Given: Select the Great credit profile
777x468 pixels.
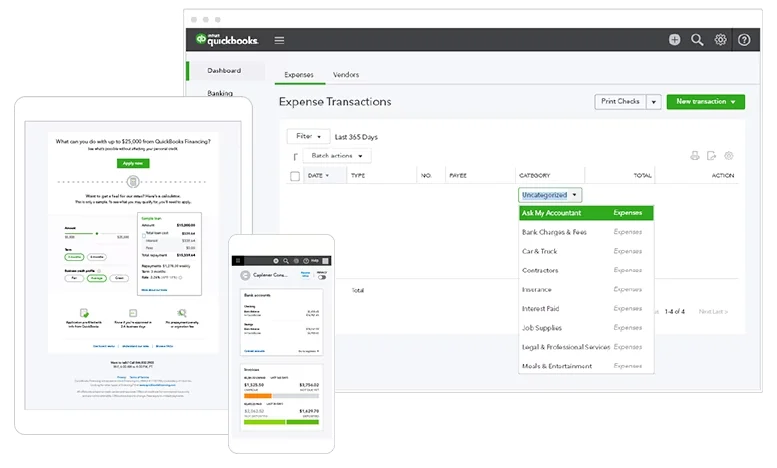Looking at the screenshot, I should tap(119, 278).
